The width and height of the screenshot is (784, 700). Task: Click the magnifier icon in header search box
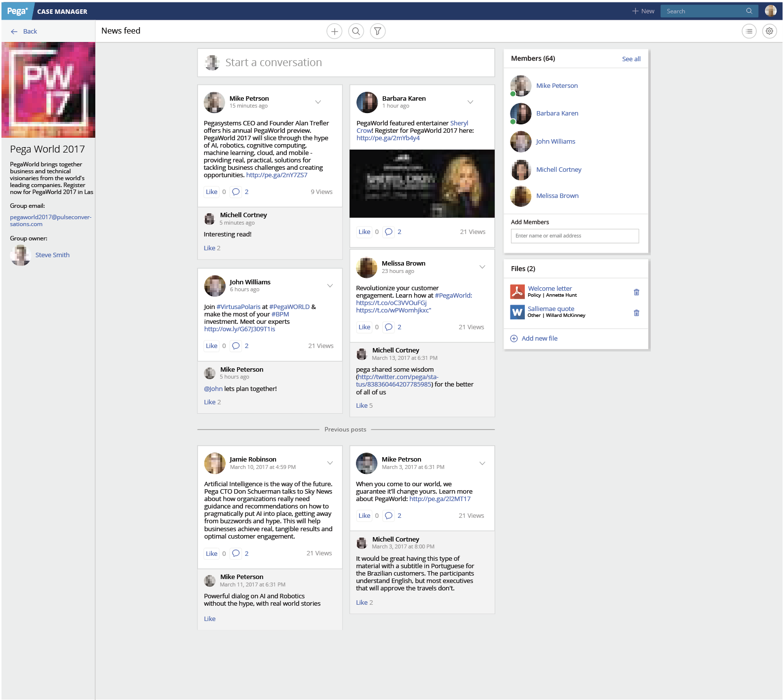(x=749, y=11)
